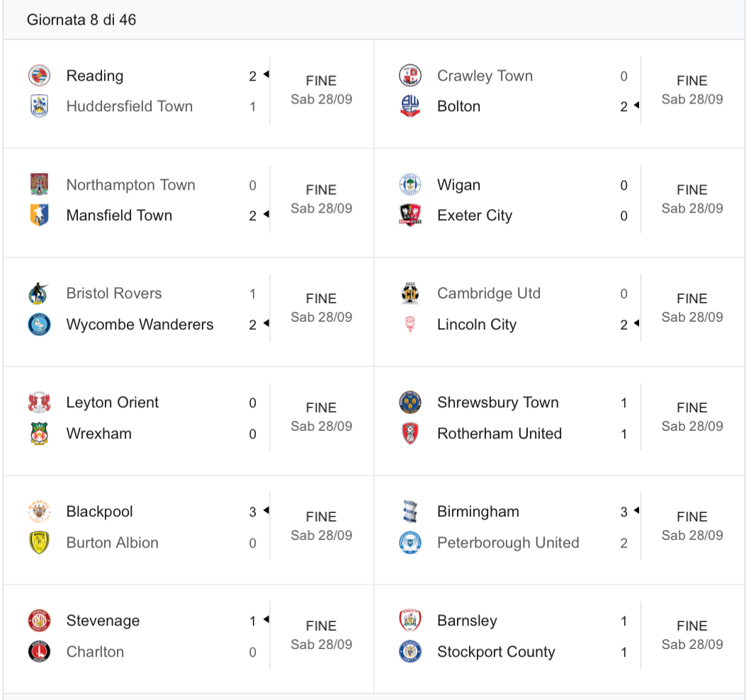
Task: Click the Stockport County crest icon
Action: (410, 651)
